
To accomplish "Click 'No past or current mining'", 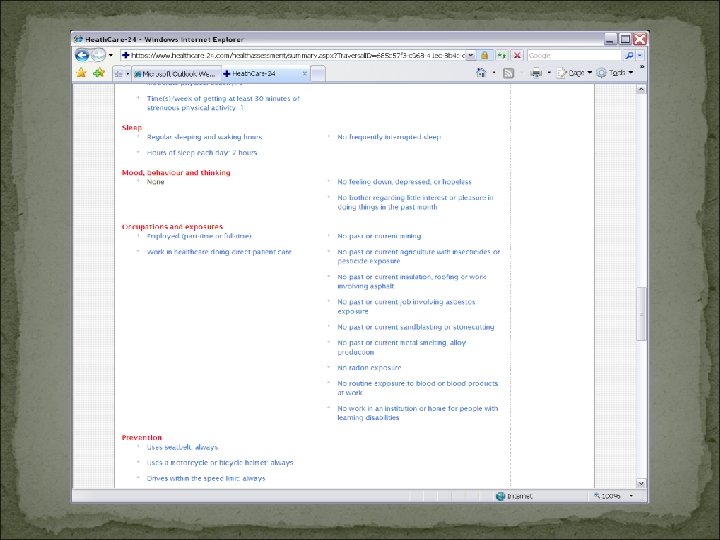I will 379,236.
